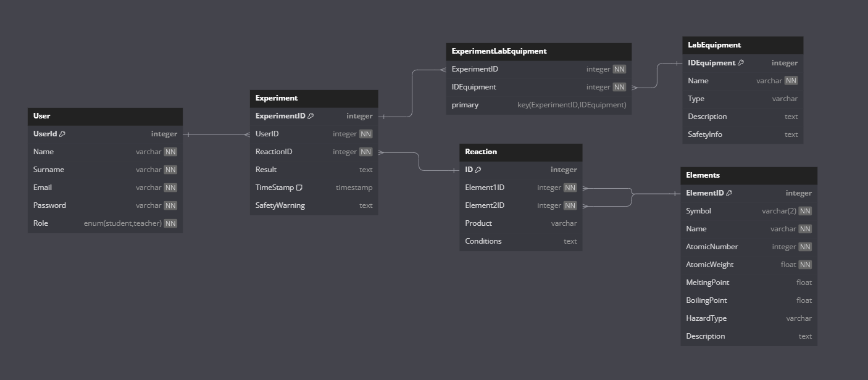Screen dimensions: 868x380
Task: Select the SafetyWarning field in Experiment table
Action: (314, 205)
